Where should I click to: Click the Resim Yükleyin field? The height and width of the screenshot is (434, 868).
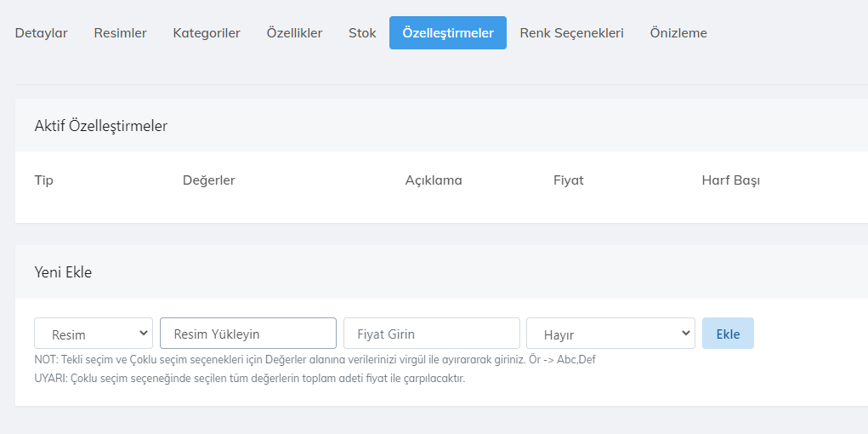coord(248,334)
